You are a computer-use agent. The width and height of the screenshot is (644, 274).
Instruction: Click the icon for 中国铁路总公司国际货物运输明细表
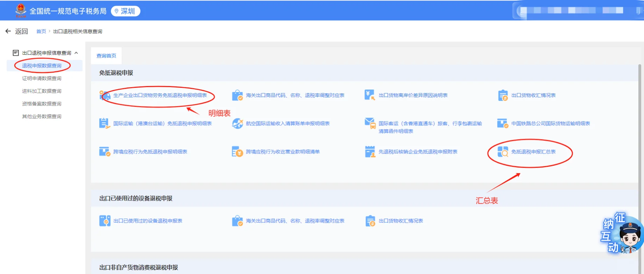click(503, 123)
